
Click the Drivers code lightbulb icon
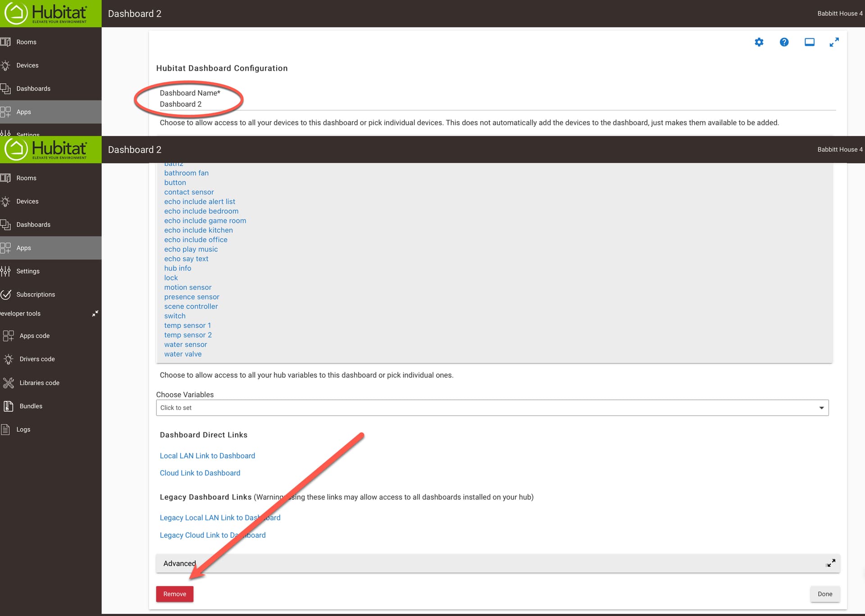point(9,359)
